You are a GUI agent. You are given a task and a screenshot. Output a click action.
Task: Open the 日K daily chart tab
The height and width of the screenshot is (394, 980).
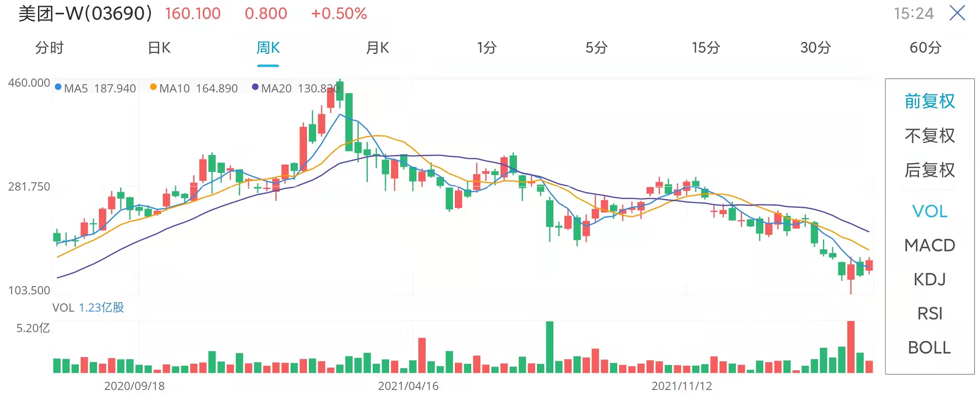(159, 48)
